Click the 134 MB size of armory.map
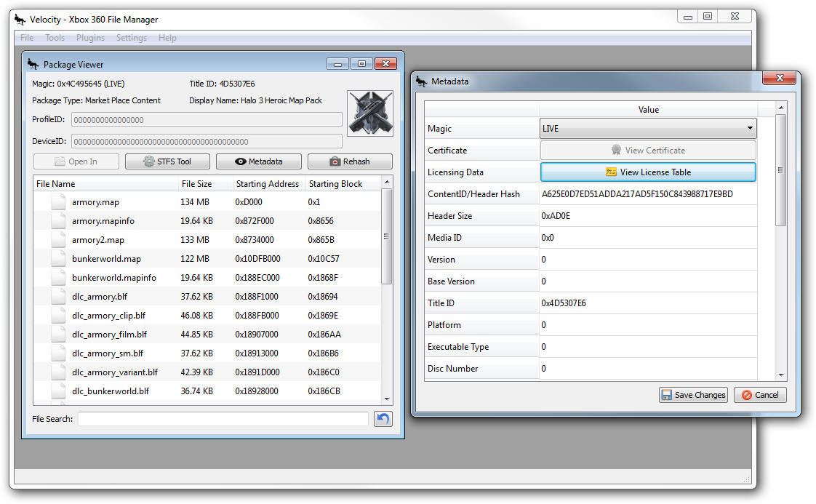816x504 pixels. pyautogui.click(x=195, y=202)
